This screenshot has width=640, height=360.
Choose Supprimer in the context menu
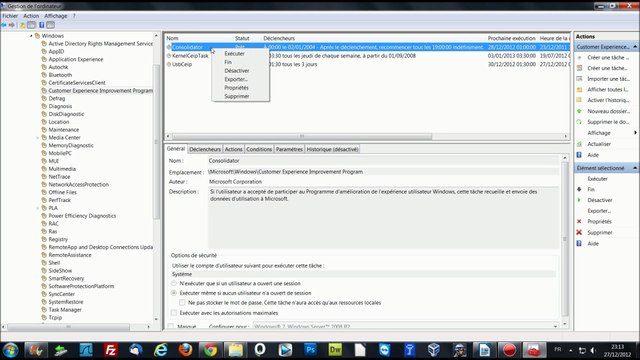point(237,96)
